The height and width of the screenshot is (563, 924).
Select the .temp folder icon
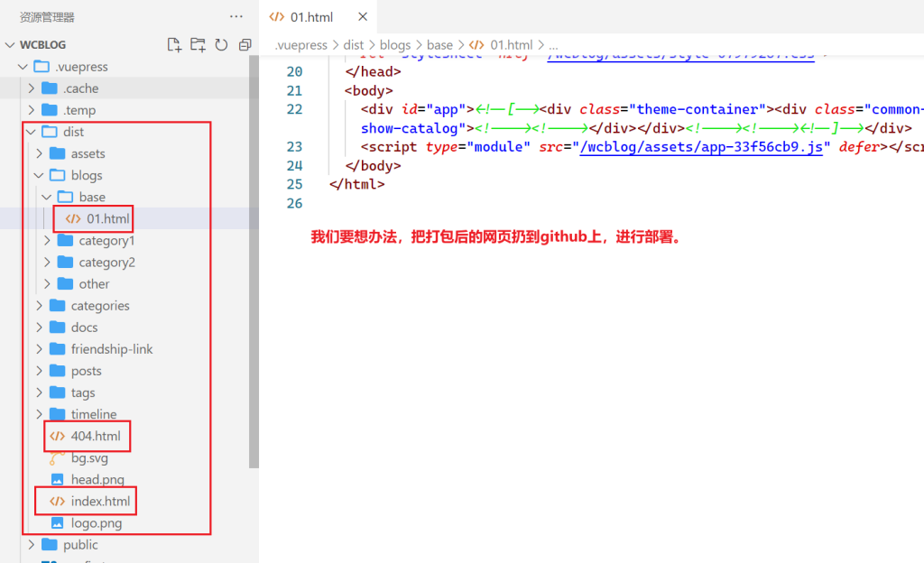click(x=50, y=110)
